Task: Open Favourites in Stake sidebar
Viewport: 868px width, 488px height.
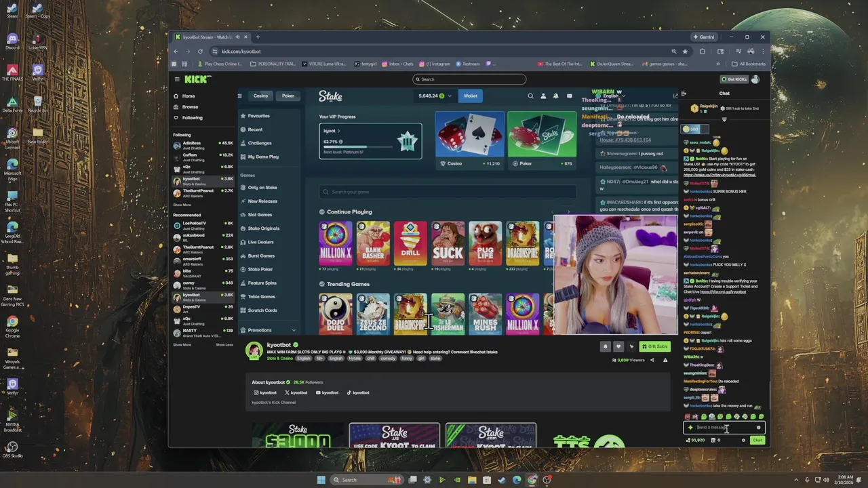Action: point(258,116)
